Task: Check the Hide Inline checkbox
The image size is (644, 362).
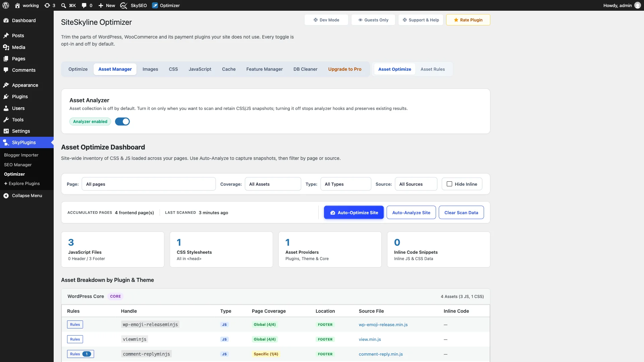Action: [449, 184]
